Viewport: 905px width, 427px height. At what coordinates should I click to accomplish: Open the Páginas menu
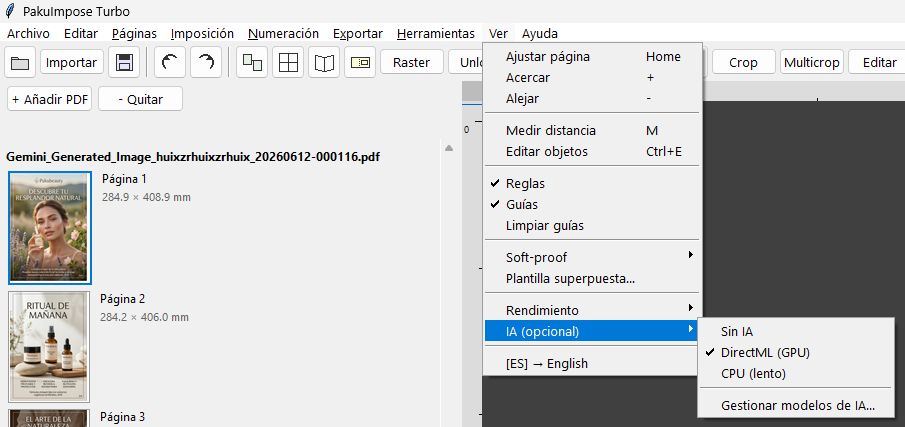point(134,33)
